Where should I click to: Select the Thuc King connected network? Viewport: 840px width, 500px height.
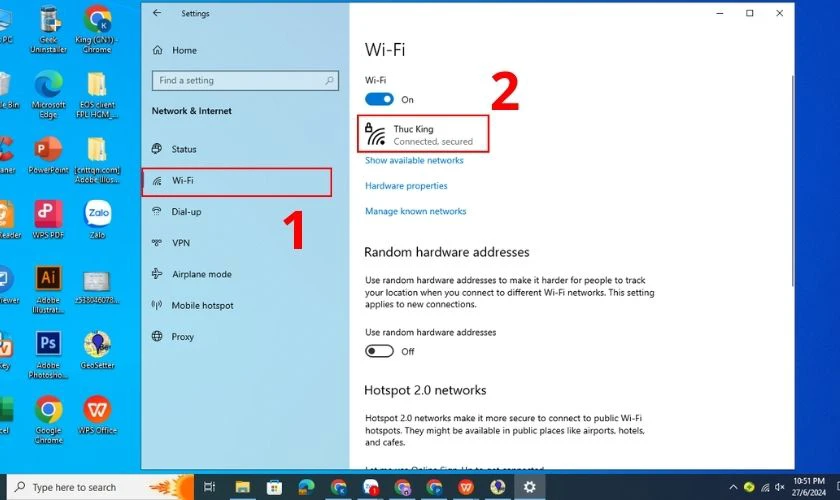pos(423,134)
